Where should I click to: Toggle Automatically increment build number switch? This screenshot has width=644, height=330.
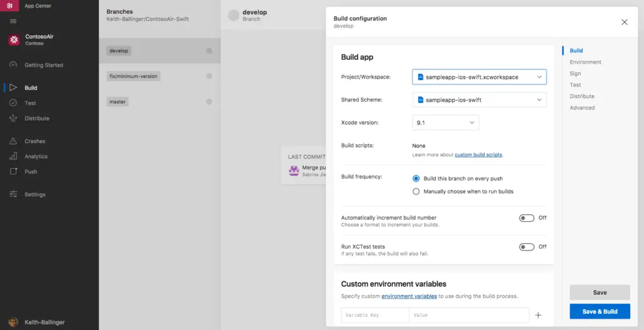pos(526,218)
